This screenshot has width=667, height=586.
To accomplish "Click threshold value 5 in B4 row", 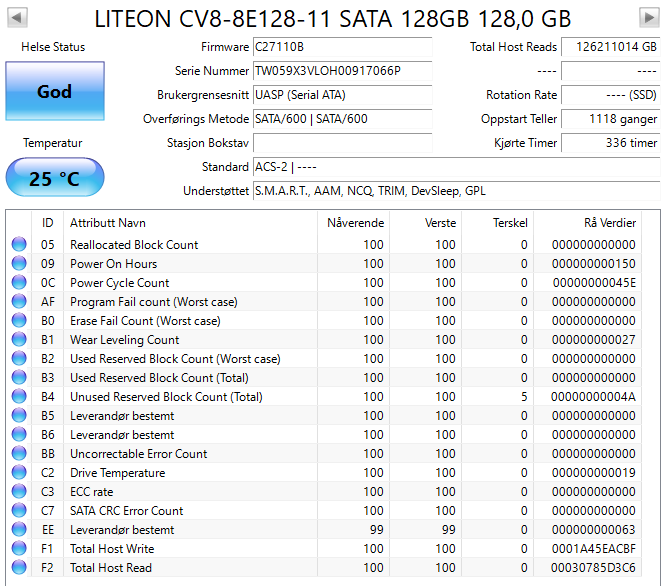I will (x=524, y=396).
